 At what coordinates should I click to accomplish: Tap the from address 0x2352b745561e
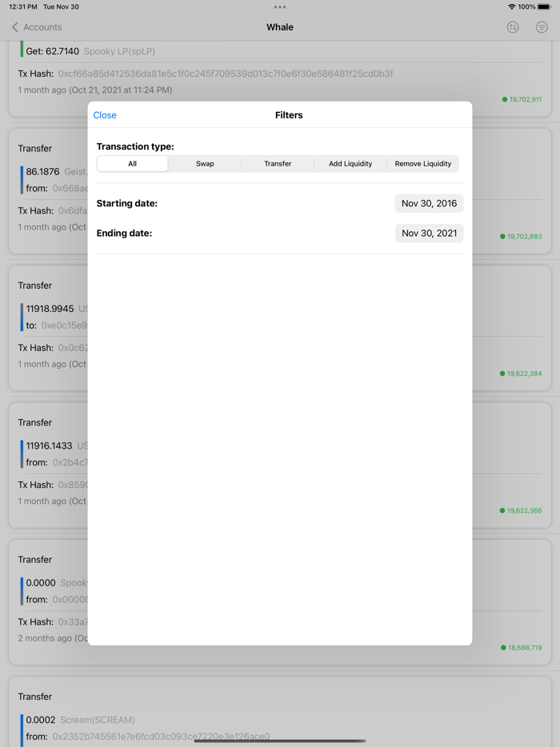[161, 737]
